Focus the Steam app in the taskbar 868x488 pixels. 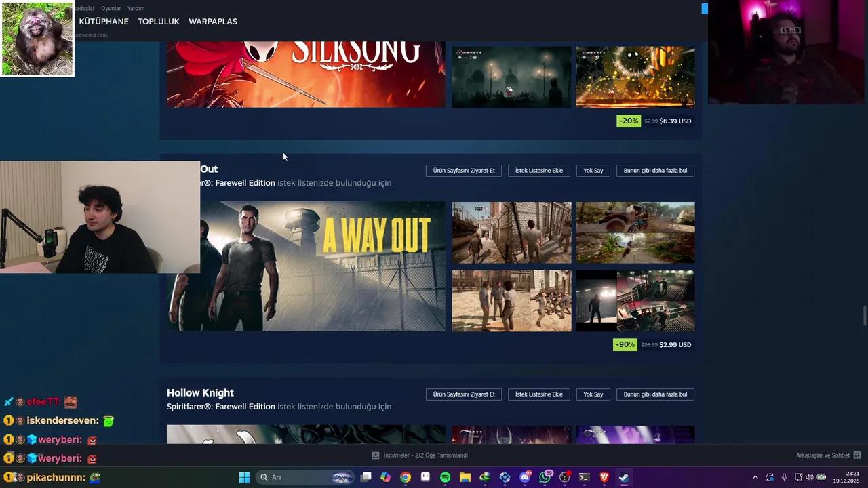click(x=624, y=477)
